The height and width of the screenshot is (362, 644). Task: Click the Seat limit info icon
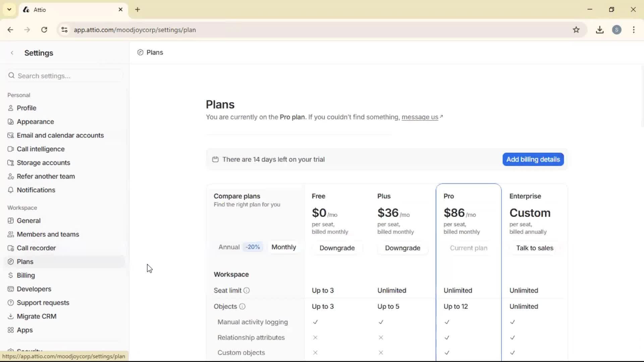coord(247,291)
